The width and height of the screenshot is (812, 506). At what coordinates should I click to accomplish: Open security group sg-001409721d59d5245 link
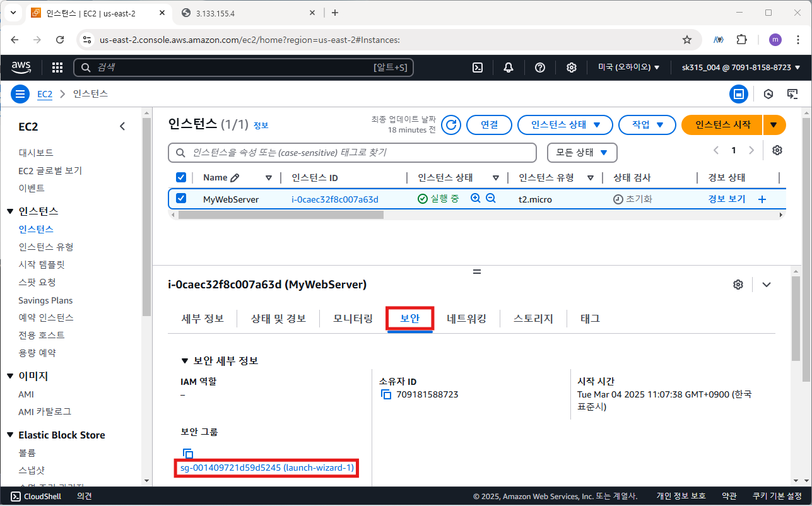pyautogui.click(x=266, y=468)
